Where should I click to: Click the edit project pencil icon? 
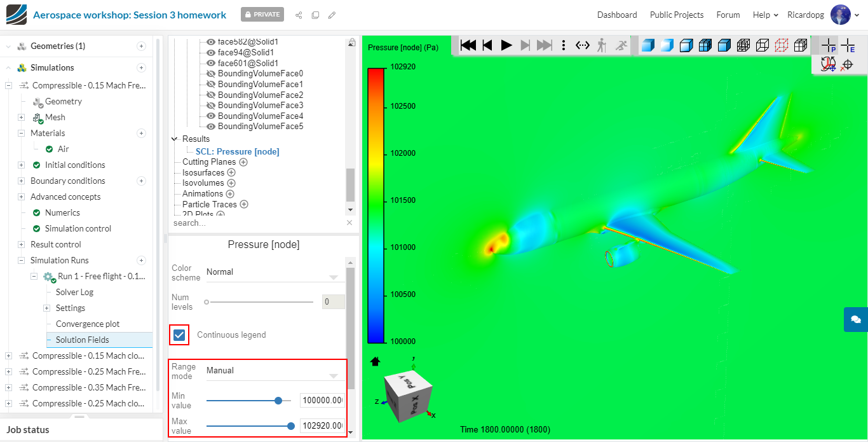pos(332,15)
